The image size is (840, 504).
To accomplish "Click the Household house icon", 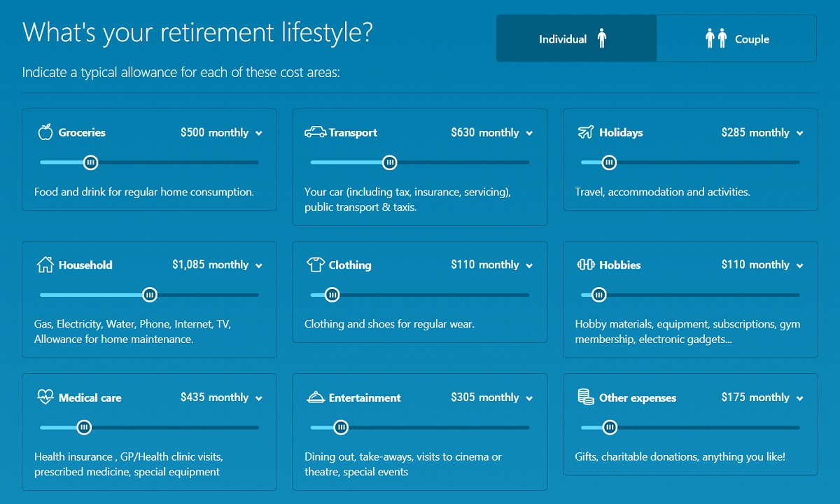I will 45,265.
